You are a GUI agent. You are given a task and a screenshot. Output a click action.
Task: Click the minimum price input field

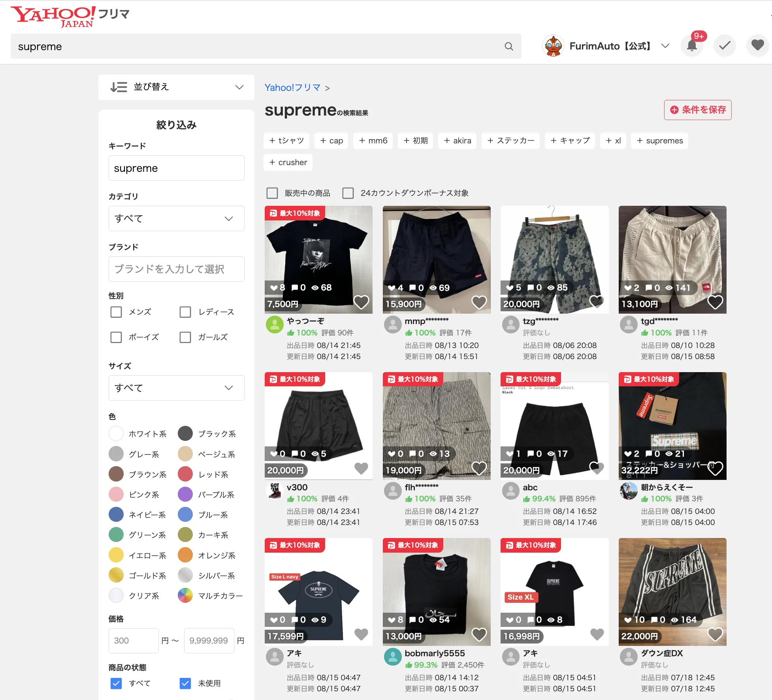(134, 641)
